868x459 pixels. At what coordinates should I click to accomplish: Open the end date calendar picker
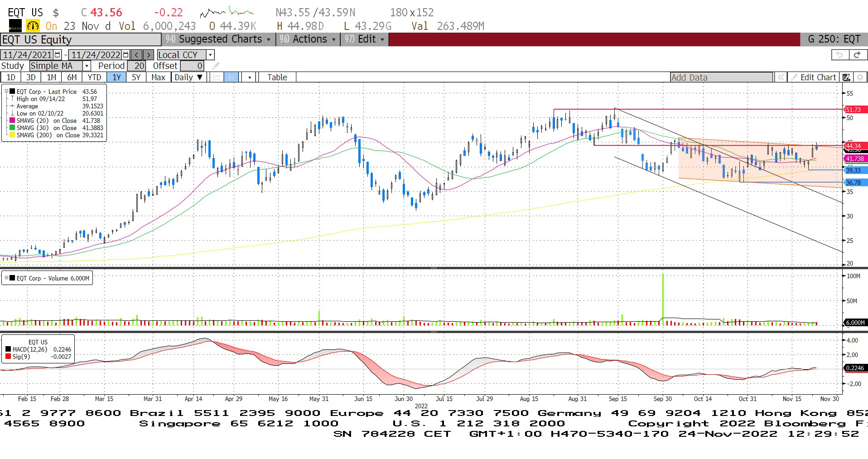tap(126, 55)
